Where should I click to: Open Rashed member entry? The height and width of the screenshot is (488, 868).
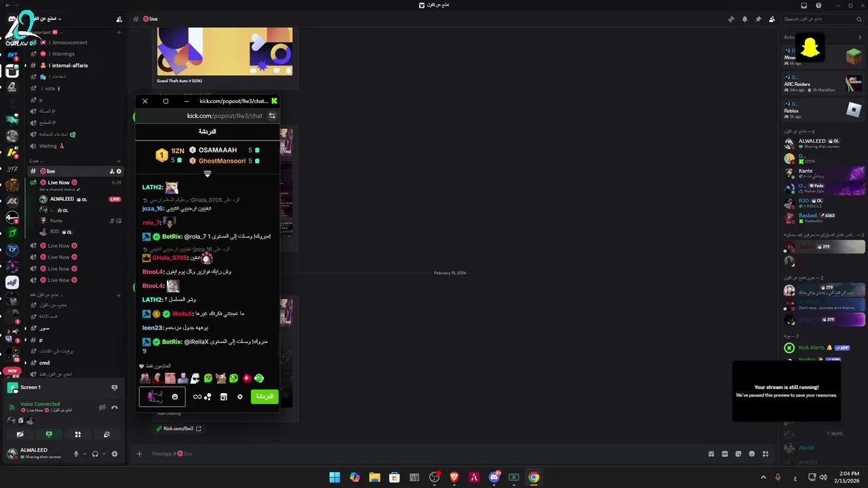click(x=823, y=218)
